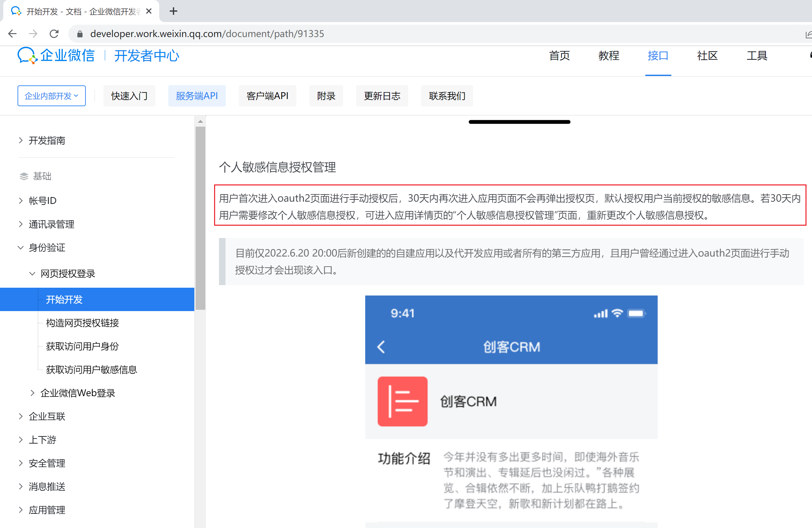Close the 开始开发 browser tab
The width and height of the screenshot is (812, 528).
click(149, 11)
